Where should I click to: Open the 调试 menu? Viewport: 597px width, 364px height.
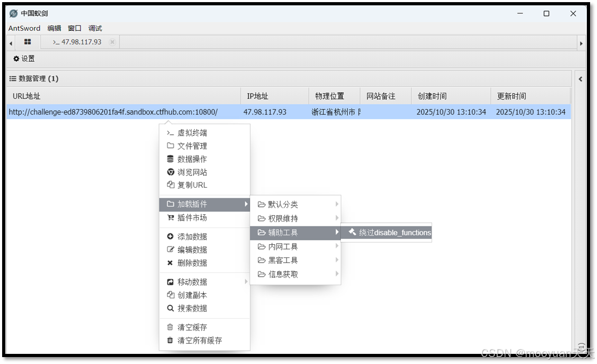[95, 28]
